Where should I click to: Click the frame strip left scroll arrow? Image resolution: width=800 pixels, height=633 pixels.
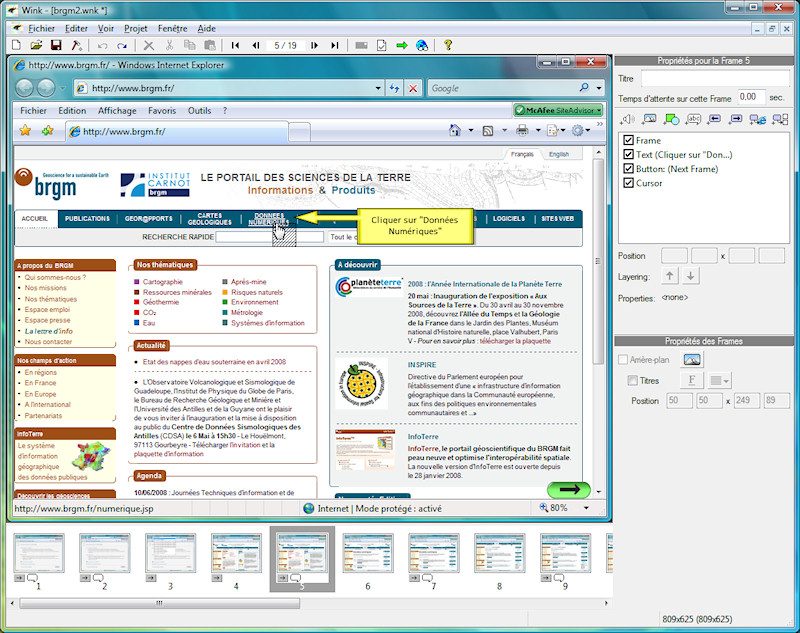click(x=12, y=603)
